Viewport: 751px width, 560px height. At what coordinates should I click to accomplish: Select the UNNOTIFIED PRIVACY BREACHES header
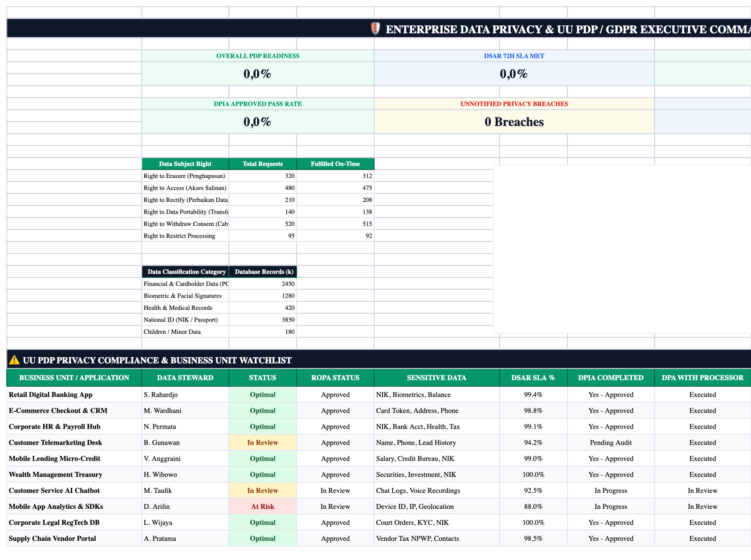coord(514,104)
